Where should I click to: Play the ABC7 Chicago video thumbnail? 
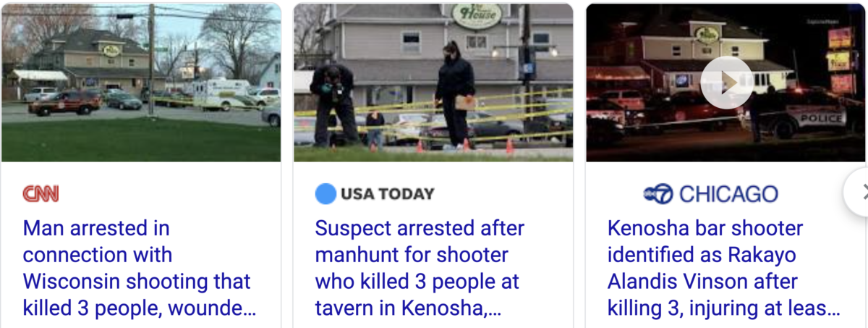pos(726,83)
